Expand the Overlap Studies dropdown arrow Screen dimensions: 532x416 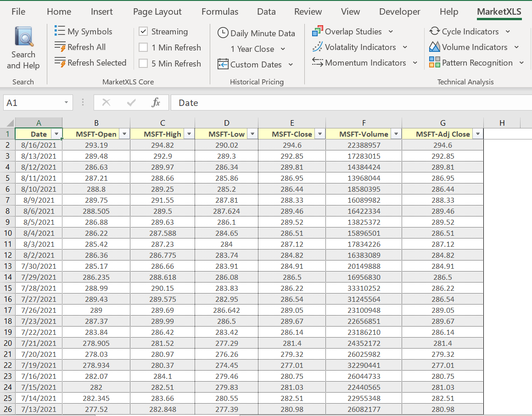pos(391,32)
